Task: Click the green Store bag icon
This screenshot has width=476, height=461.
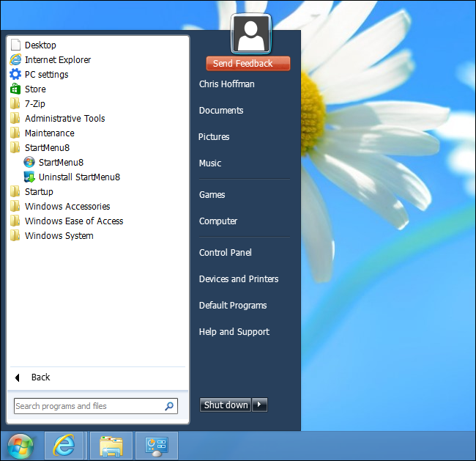Action: tap(15, 89)
